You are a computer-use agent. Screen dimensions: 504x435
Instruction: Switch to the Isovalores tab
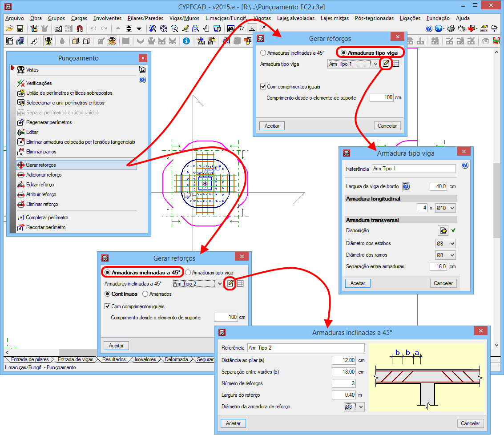pyautogui.click(x=145, y=359)
